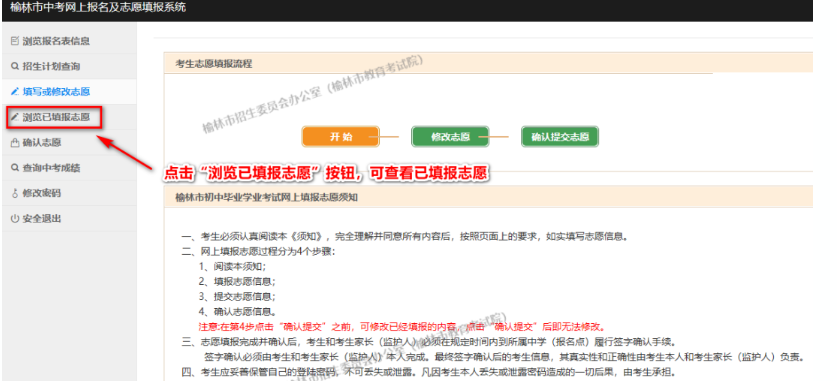Viewport: 837px width, 381px height.
Task: Click the form icon beside 浏览报名表信息
Action: [14, 41]
